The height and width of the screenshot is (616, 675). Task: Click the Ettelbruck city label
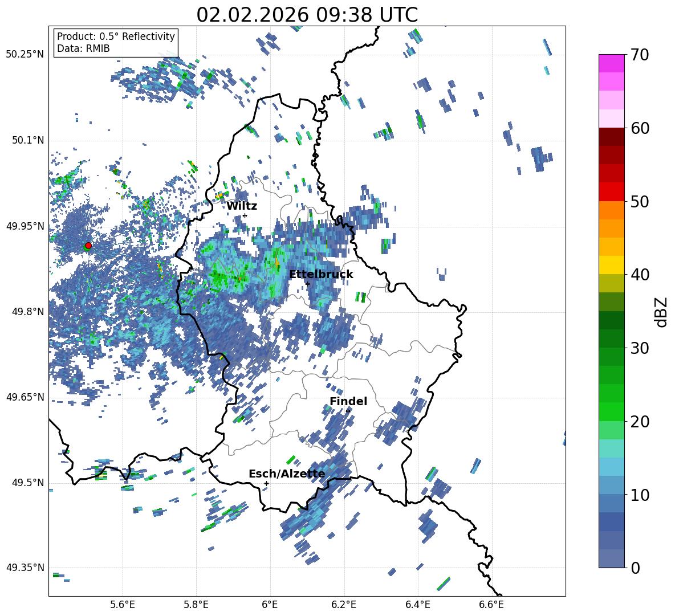321,275
